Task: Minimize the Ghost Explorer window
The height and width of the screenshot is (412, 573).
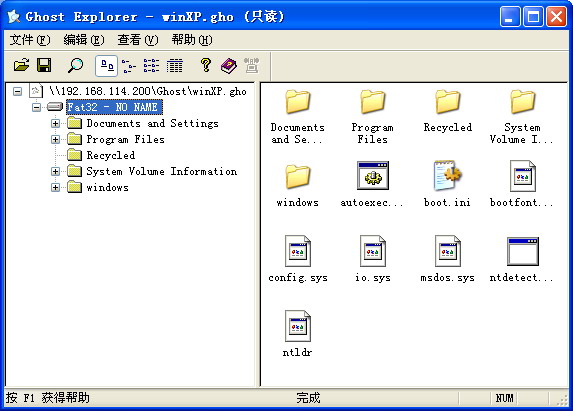Action: point(510,16)
